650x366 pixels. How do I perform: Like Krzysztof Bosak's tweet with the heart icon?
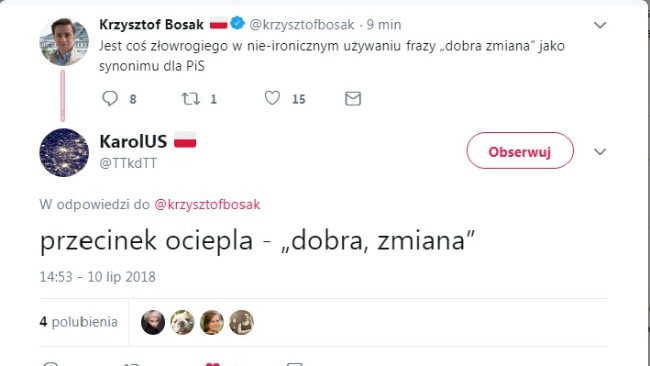(272, 98)
